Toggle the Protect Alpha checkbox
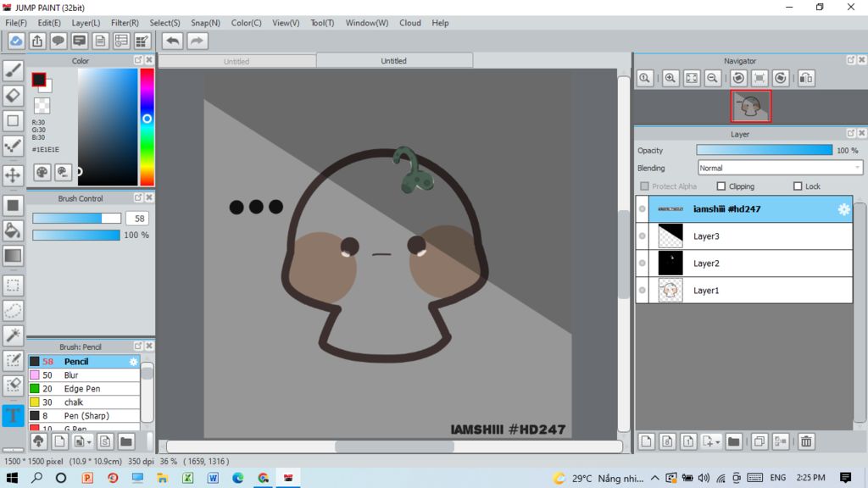The height and width of the screenshot is (488, 868). [644, 186]
